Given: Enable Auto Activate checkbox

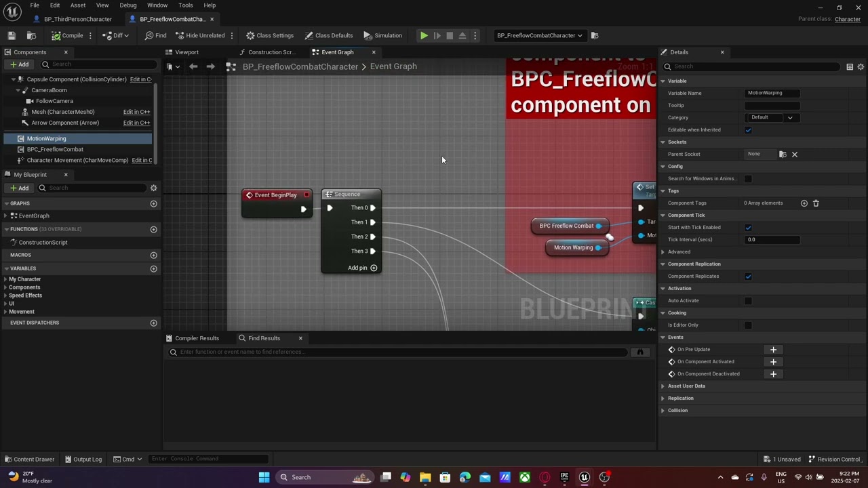Looking at the screenshot, I should click(x=748, y=300).
